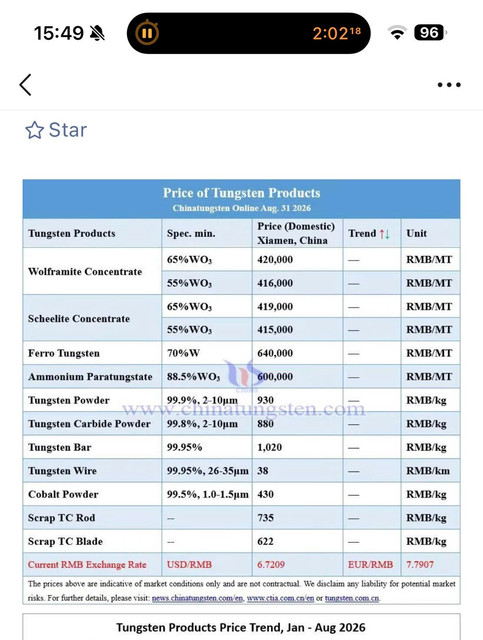Open the tungsten.com.cn link

[352, 598]
